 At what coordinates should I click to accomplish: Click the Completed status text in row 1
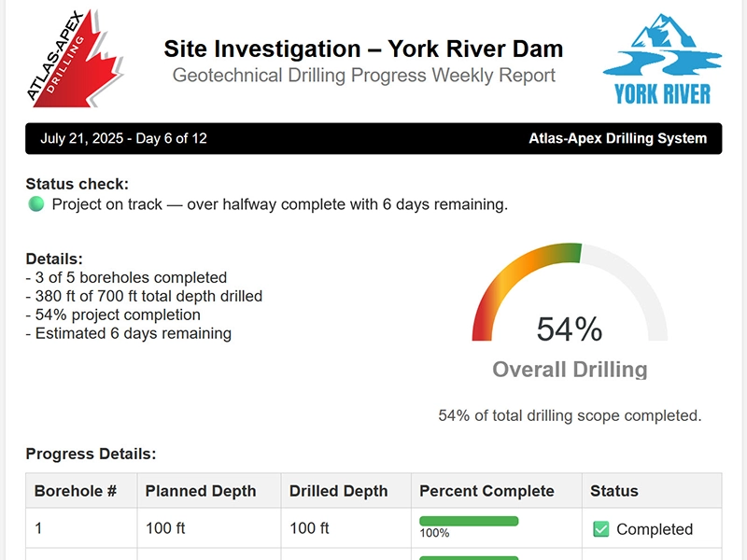(655, 529)
